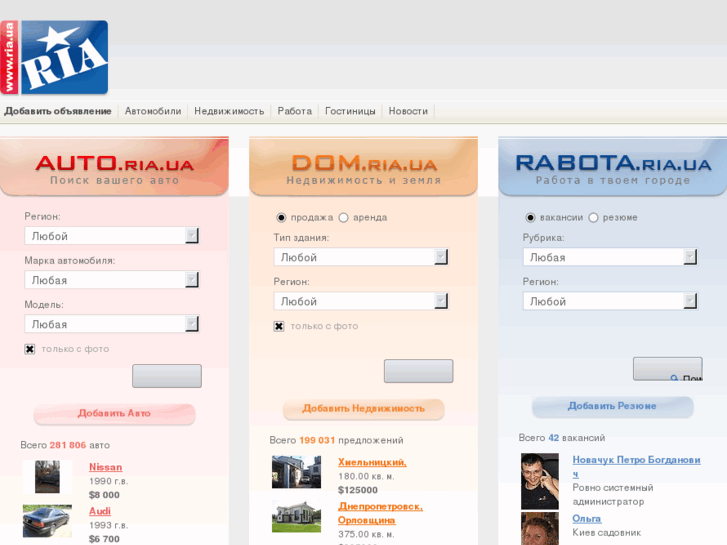Expand the auto Регион dropdown

pyautogui.click(x=112, y=236)
